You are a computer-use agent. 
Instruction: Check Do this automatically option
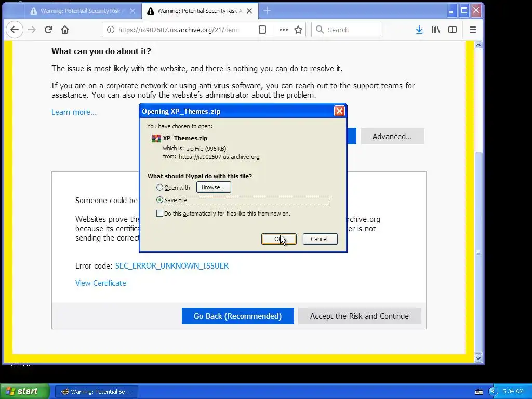click(159, 214)
